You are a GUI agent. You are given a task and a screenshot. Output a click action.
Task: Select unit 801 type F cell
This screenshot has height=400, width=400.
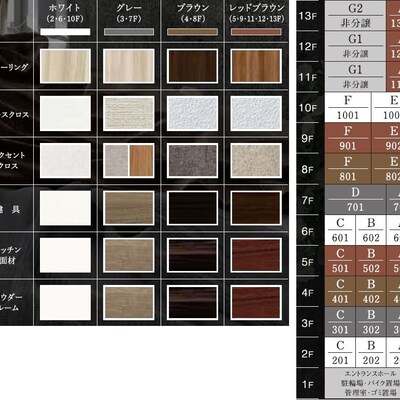click(348, 169)
